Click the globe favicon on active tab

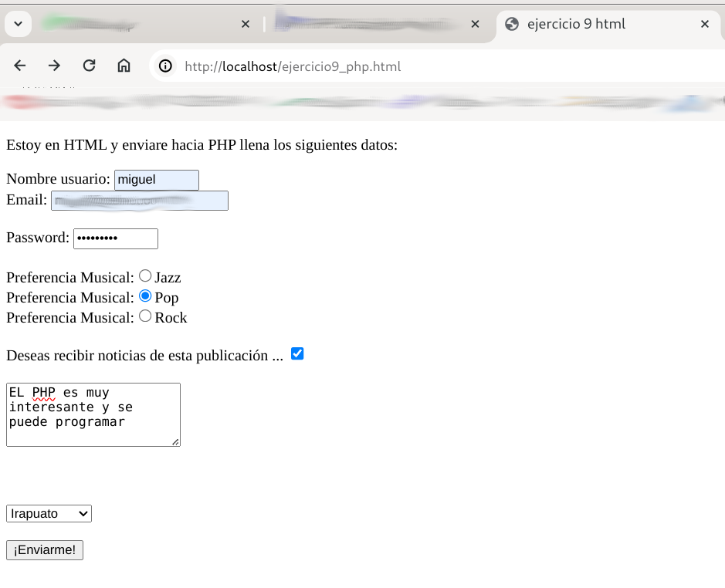pos(511,24)
